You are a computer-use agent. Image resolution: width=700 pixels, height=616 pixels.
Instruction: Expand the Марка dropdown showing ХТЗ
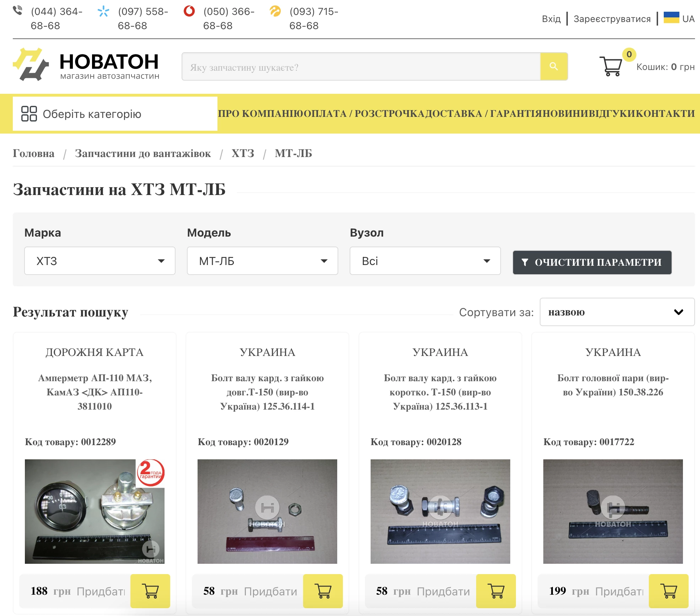point(99,261)
